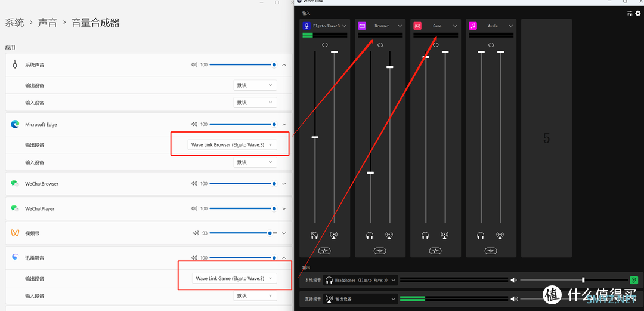
Task: Click the 迅雷影音 app icon
Action: [x=15, y=257]
